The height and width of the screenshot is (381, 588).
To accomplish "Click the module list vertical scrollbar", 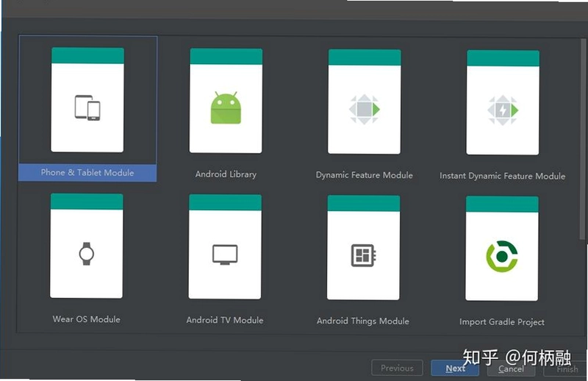I will click(x=582, y=139).
